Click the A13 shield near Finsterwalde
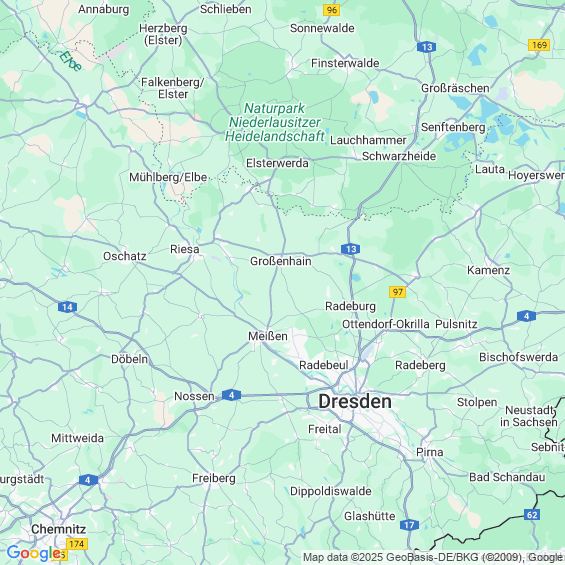Image resolution: width=565 pixels, height=565 pixels. click(427, 47)
